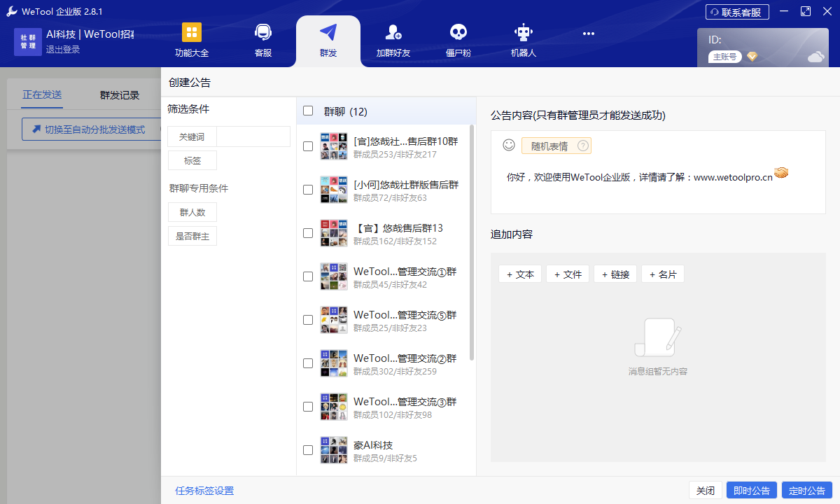Click avatar of WeTool...管理交流①群
The height and width of the screenshot is (504, 840).
pyautogui.click(x=334, y=276)
